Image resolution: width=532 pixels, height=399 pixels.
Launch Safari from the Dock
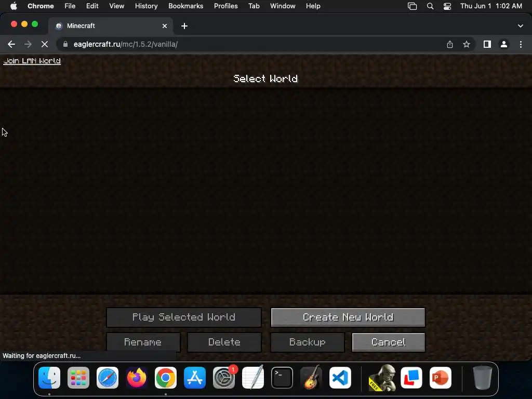point(108,378)
